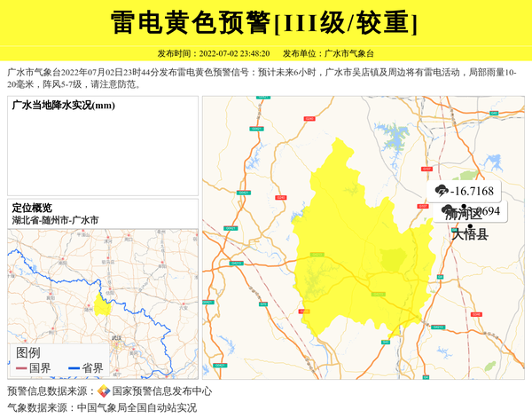Click the 湖北省-随州市-广水市 location text
Image resolution: width=532 pixels, height=418 pixels.
coord(55,219)
